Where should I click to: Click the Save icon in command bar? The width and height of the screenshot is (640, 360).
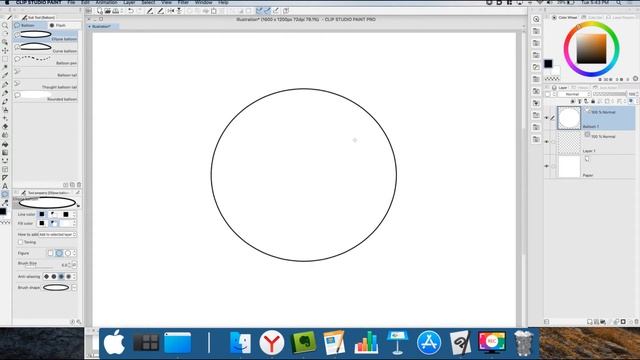[x=116, y=11]
